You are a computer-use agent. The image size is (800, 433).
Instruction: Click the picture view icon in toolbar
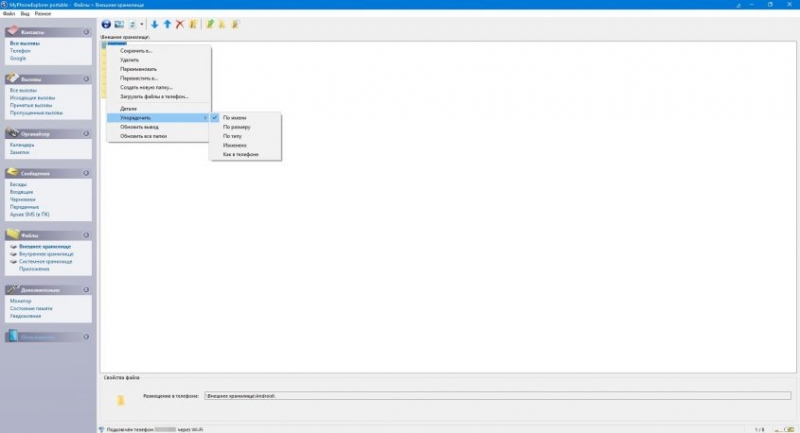119,24
